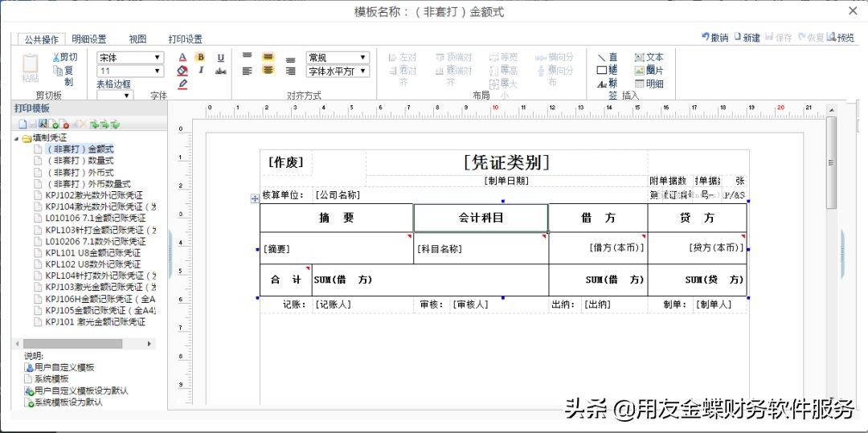868x433 pixels.
Task: Insert a label (标签) element
Action: coord(608,84)
